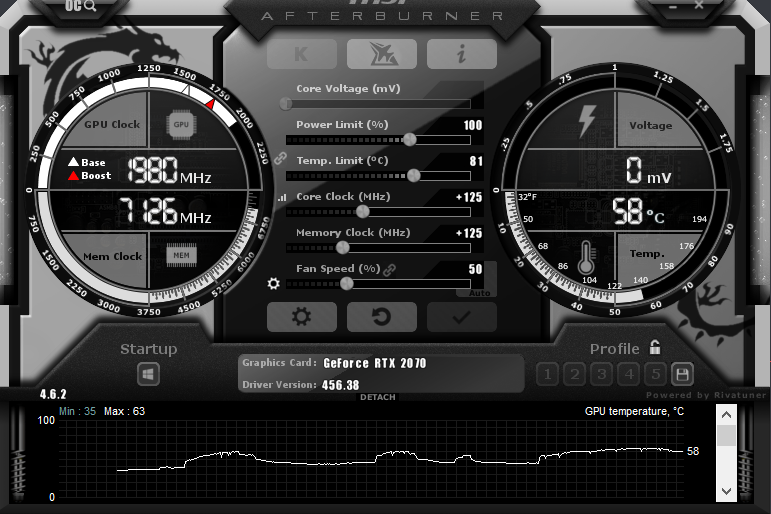Apply settings with the checkmark button
Image resolution: width=771 pixels, height=514 pixels.
462,317
